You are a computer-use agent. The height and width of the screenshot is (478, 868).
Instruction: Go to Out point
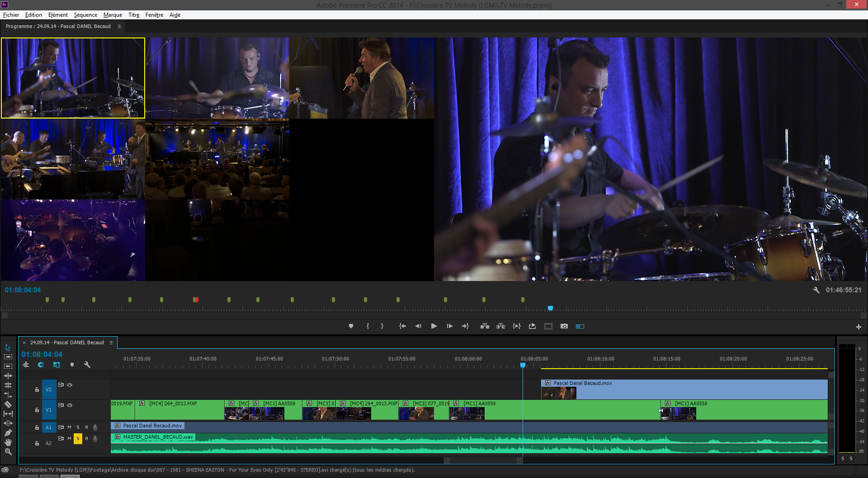(x=465, y=326)
